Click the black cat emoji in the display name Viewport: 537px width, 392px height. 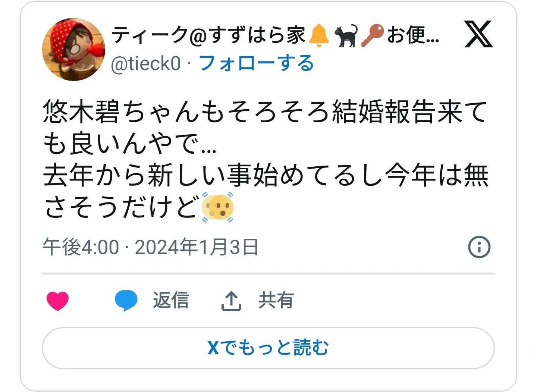point(346,35)
